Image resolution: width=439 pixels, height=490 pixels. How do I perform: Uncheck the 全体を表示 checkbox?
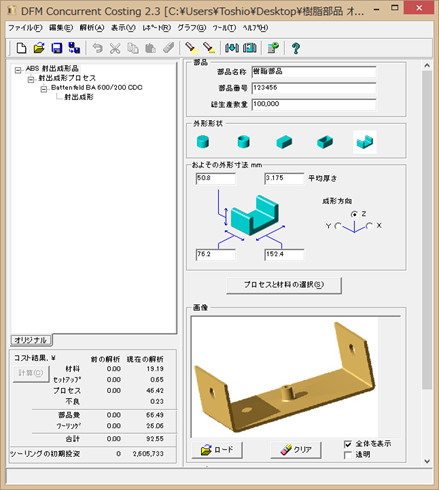point(348,444)
